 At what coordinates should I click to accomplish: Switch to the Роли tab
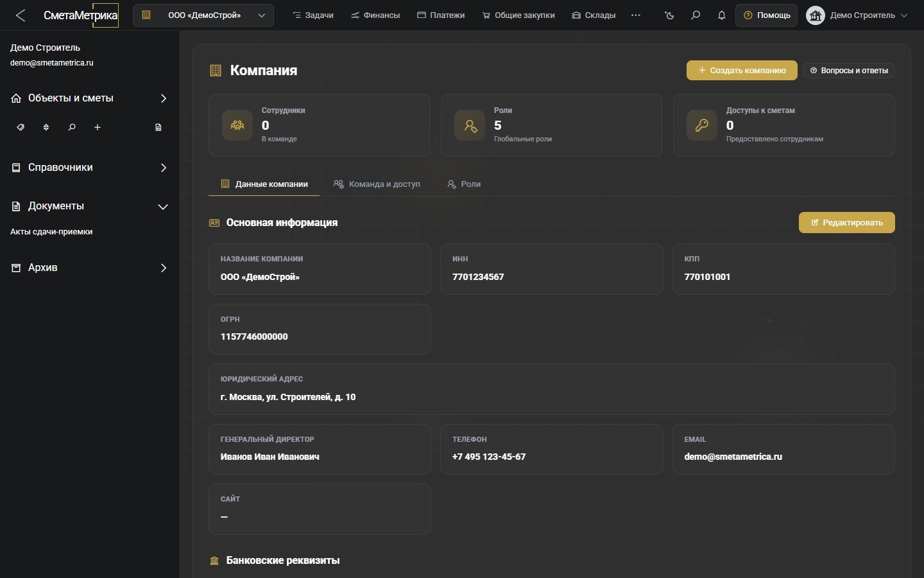464,184
